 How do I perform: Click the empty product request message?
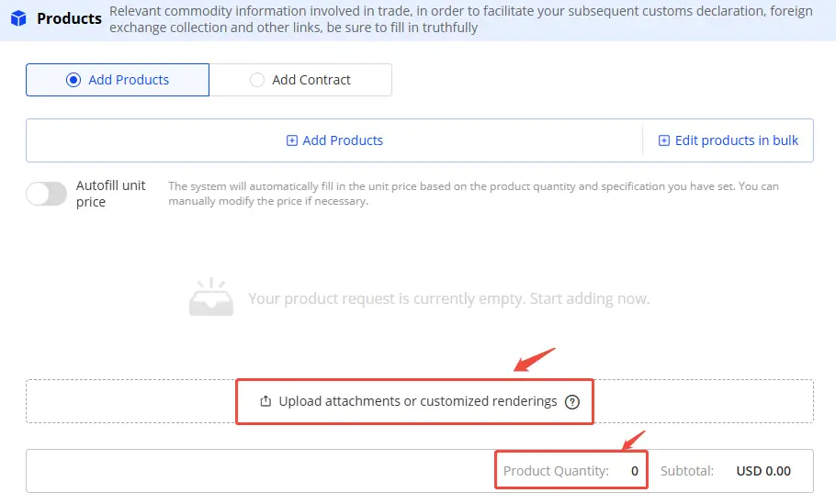448,299
